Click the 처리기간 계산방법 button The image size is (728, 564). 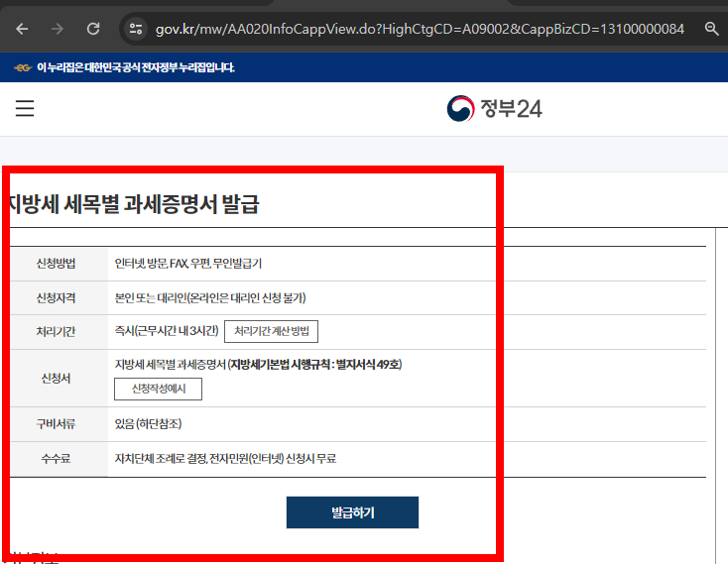click(x=271, y=331)
